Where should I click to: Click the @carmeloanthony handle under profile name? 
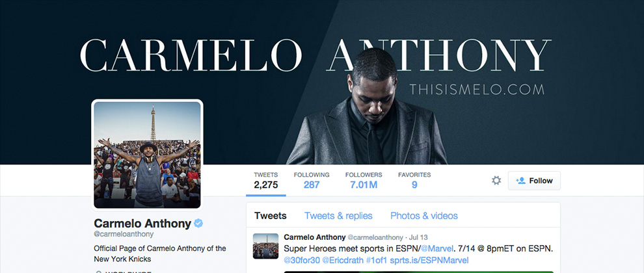tap(124, 235)
